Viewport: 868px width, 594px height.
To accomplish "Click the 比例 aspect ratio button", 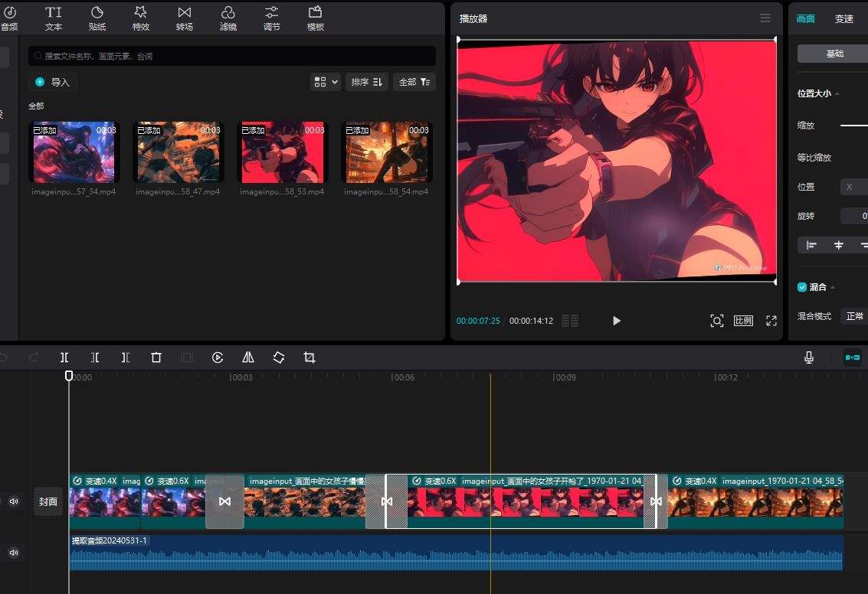I will pyautogui.click(x=743, y=321).
